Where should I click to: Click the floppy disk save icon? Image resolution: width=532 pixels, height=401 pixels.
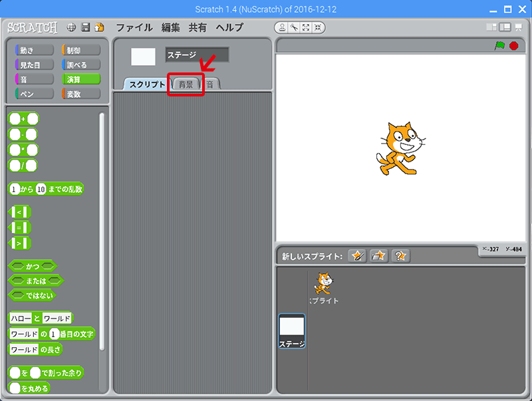tap(86, 28)
